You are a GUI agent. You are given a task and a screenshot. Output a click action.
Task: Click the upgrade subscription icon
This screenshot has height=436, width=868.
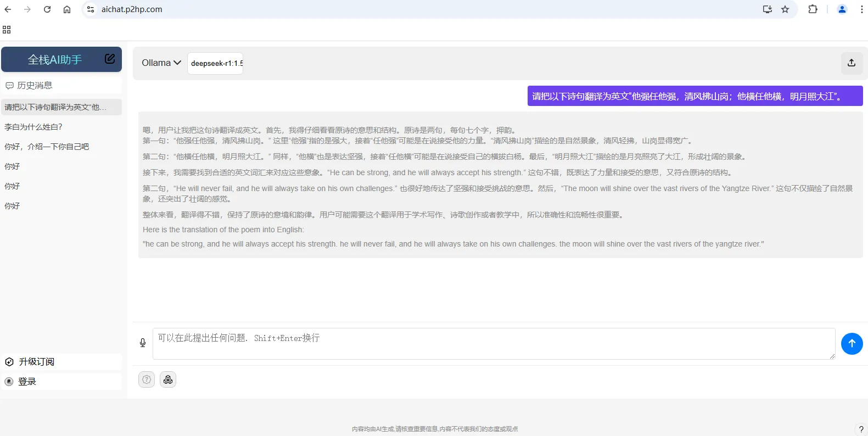(x=9, y=362)
